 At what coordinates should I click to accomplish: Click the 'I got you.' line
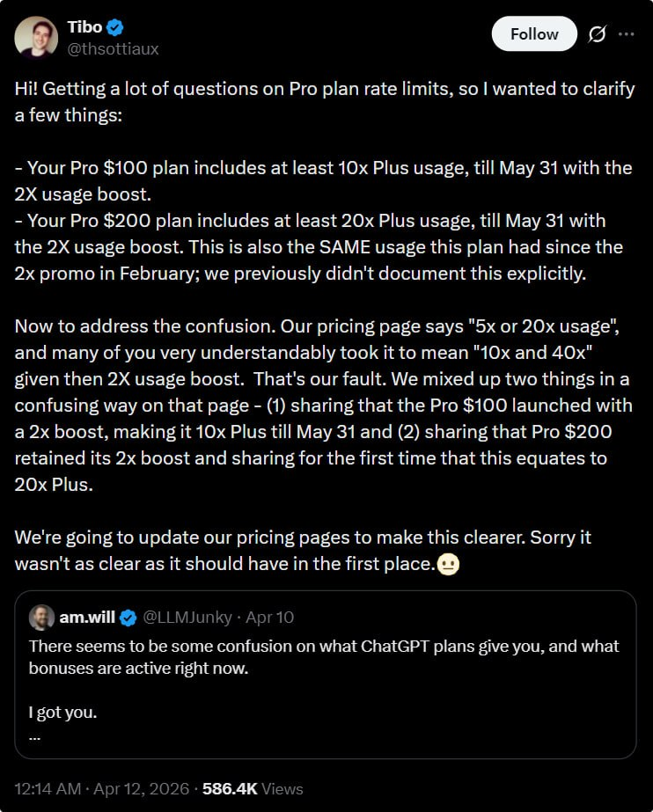pos(62,713)
